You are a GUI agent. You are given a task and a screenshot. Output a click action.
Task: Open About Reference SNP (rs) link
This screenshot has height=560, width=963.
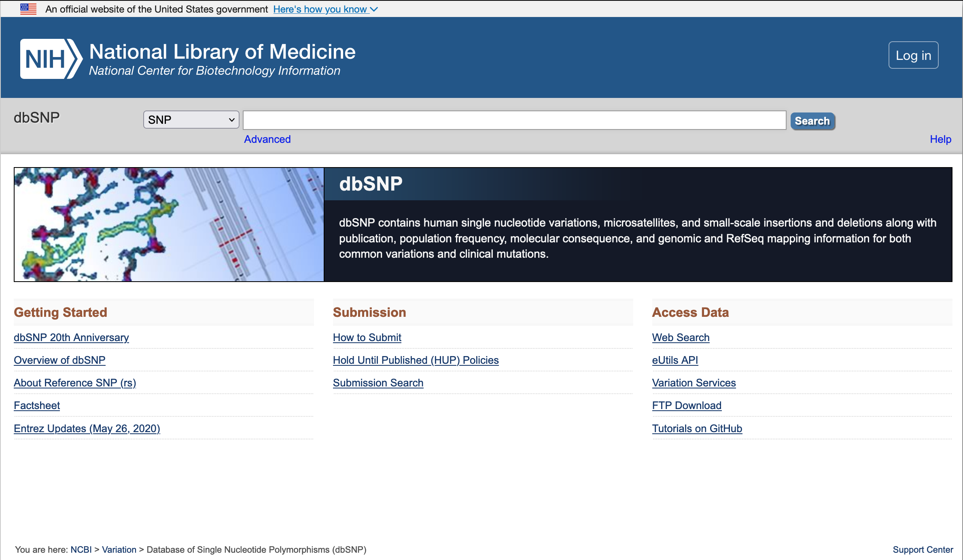point(75,383)
